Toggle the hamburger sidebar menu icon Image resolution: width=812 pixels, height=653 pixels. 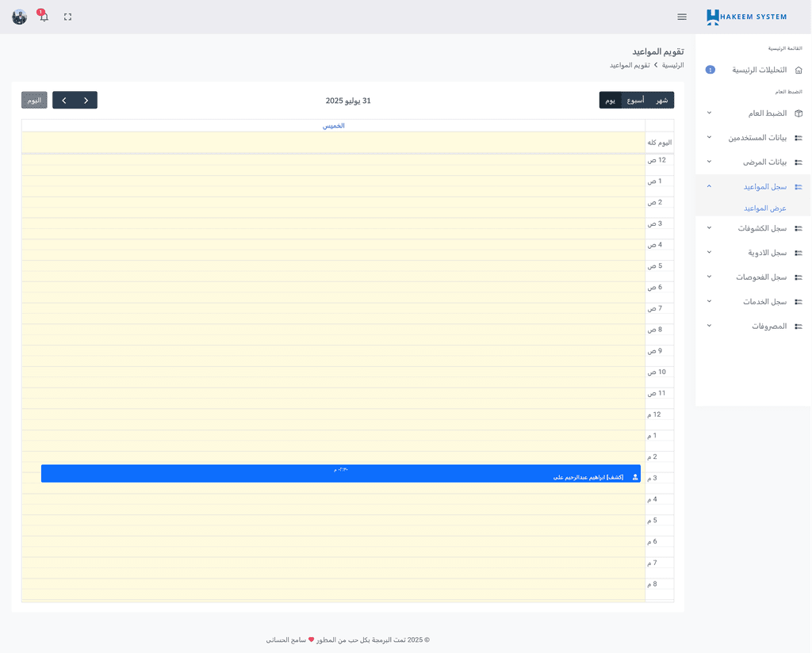click(x=682, y=17)
